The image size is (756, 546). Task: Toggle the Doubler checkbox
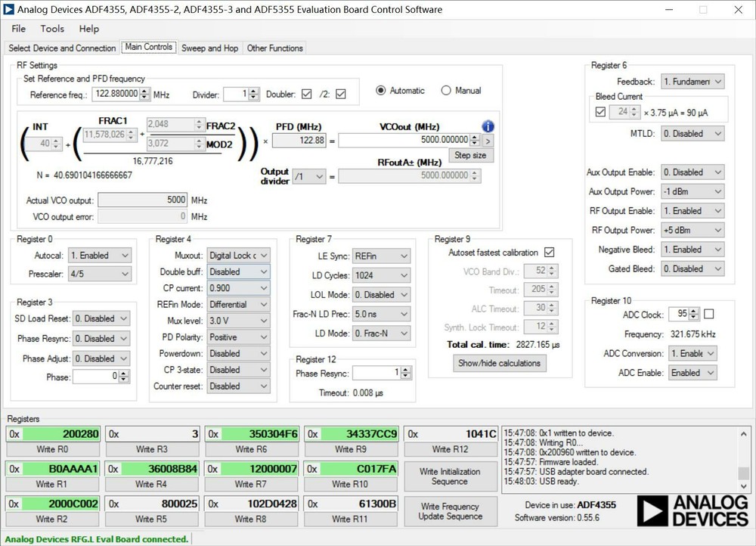306,95
